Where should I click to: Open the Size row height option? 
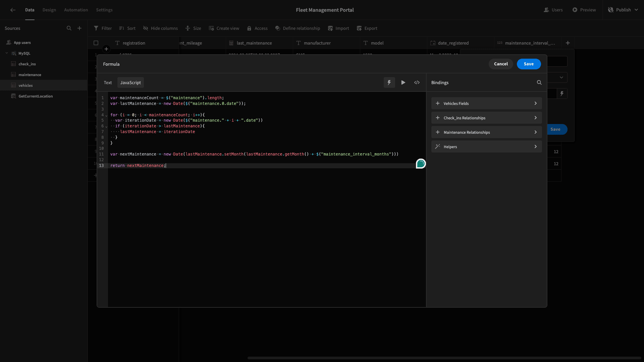pos(194,28)
